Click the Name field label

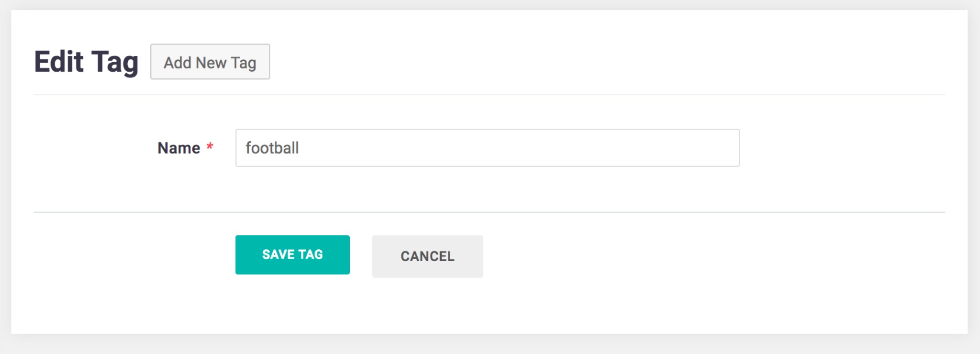click(x=178, y=148)
